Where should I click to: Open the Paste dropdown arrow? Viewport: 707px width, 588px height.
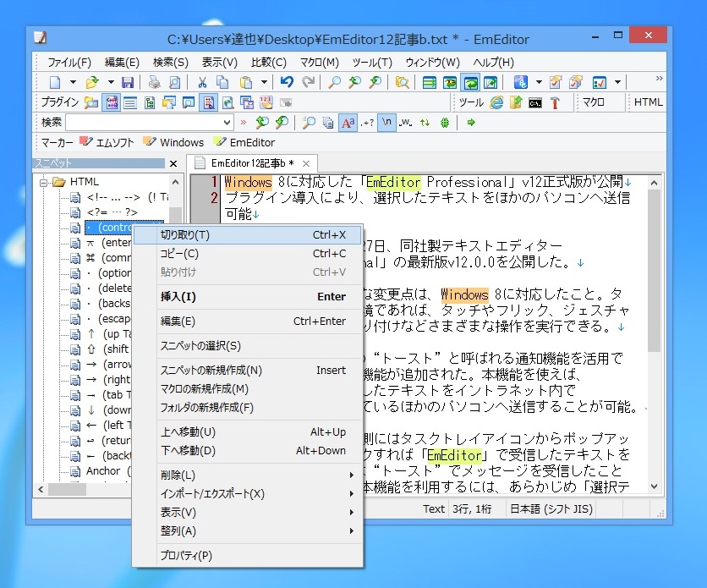click(x=263, y=81)
